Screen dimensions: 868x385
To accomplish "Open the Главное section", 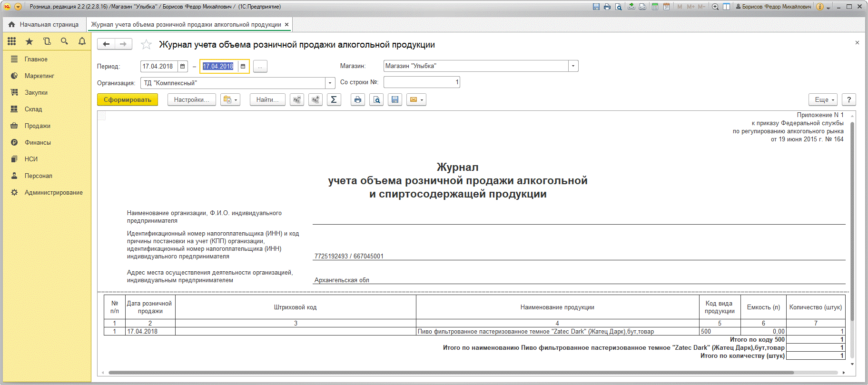I will click(47, 59).
